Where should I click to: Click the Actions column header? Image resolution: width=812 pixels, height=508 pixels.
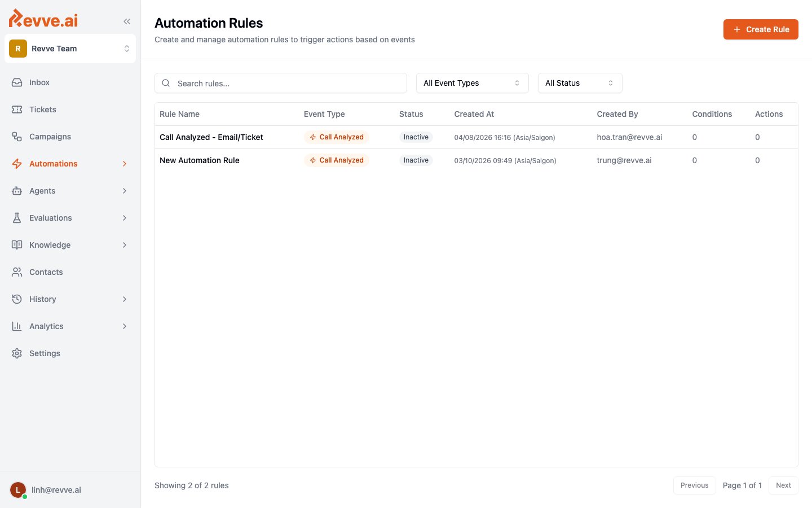[769, 114]
